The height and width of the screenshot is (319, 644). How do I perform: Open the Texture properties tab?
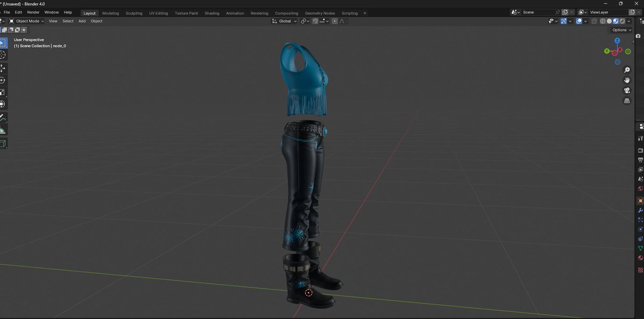(x=640, y=270)
